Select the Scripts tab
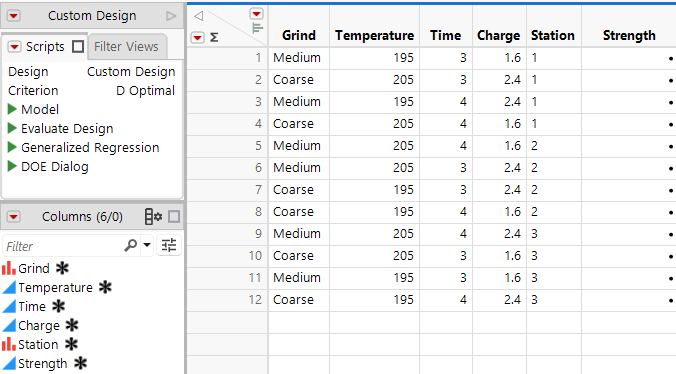 pyautogui.click(x=45, y=47)
